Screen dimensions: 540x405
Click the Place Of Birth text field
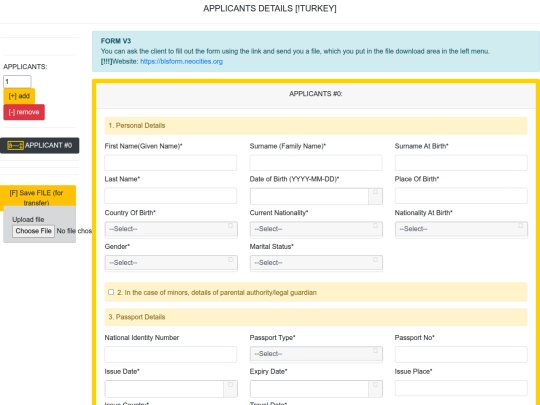461,196
